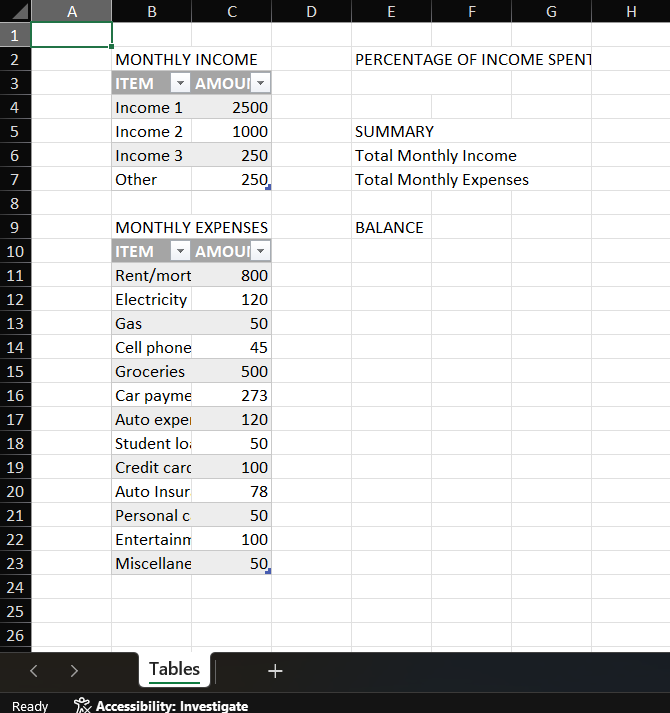Click the Total Monthly Income cell
The height and width of the screenshot is (713, 670).
click(435, 155)
